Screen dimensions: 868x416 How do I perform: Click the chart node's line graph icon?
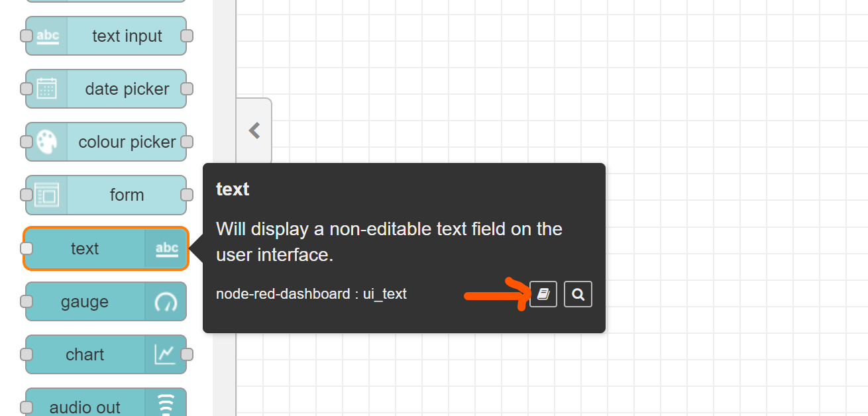(166, 354)
